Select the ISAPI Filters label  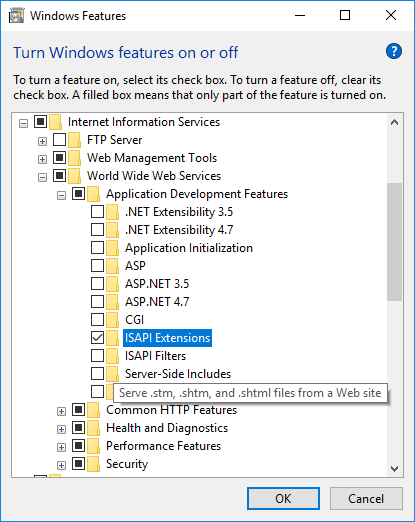[155, 356]
